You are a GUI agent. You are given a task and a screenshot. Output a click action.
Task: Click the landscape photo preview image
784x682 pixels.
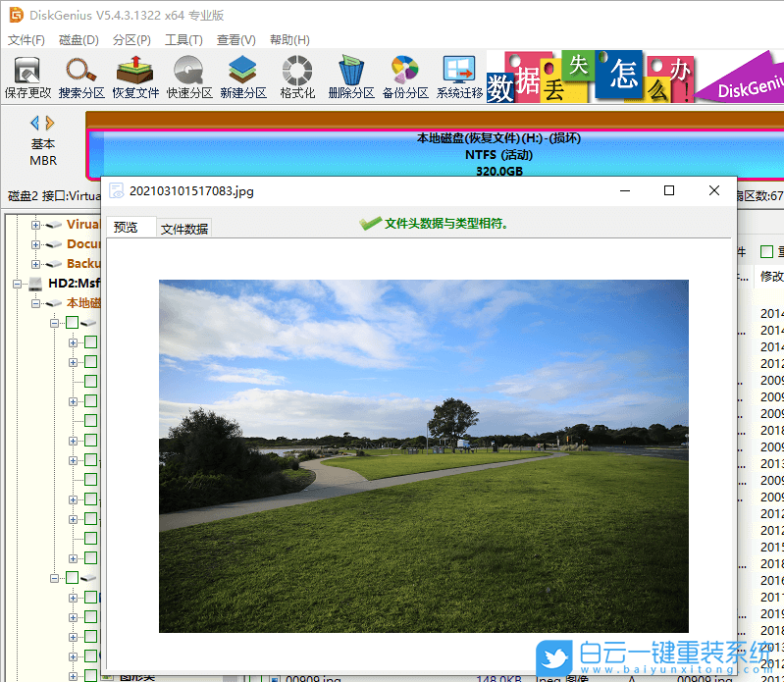pos(423,455)
